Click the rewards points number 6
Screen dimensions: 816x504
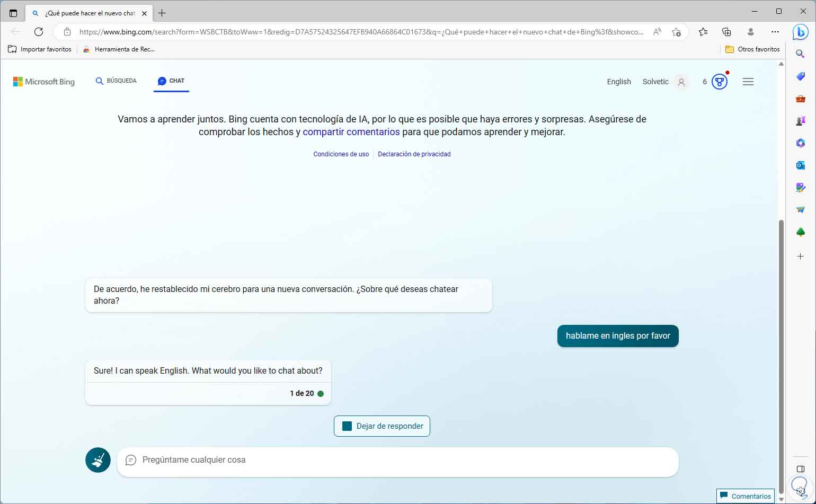point(705,82)
